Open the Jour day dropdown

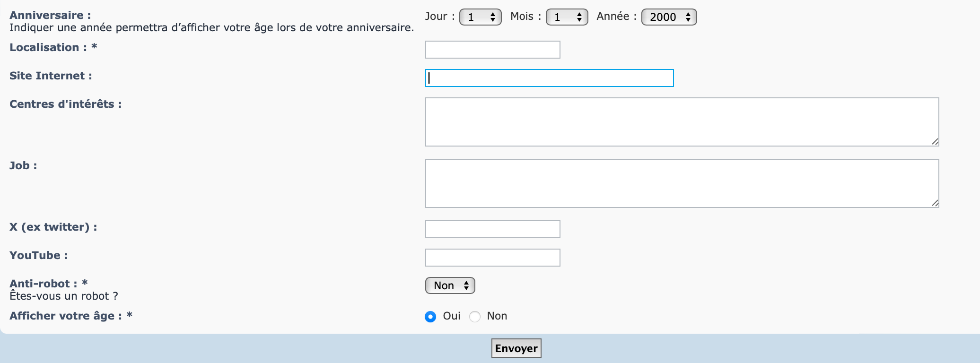(x=480, y=17)
